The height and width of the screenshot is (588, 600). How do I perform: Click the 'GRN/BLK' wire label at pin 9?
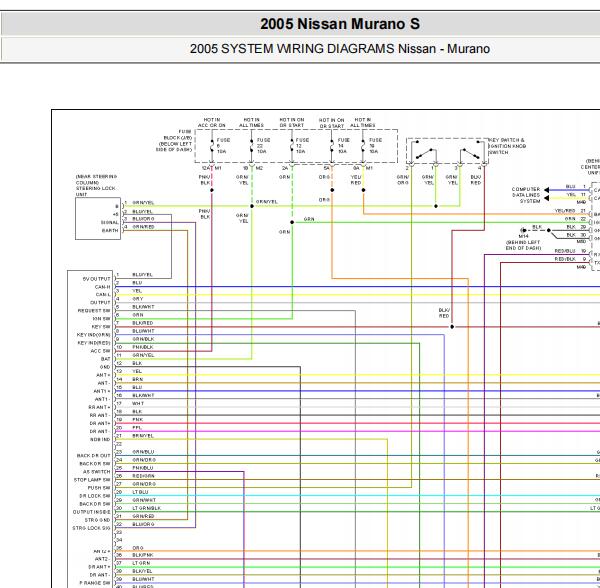tap(143, 339)
